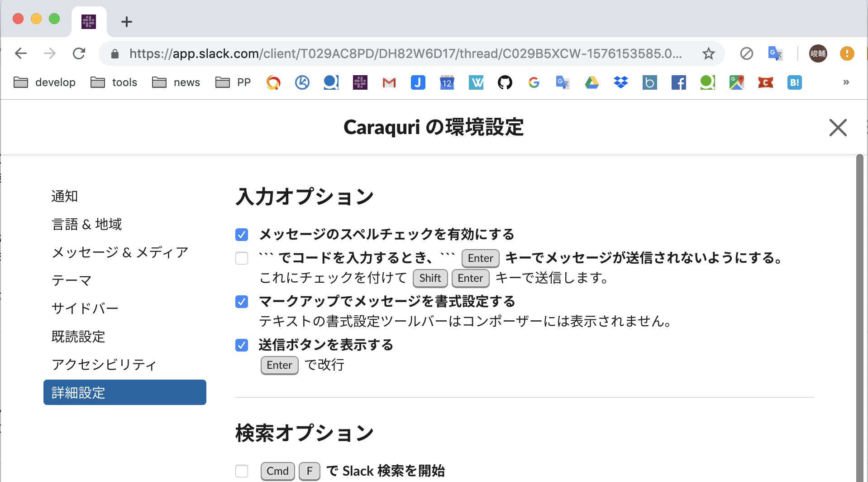Go forward to next page

tap(50, 53)
